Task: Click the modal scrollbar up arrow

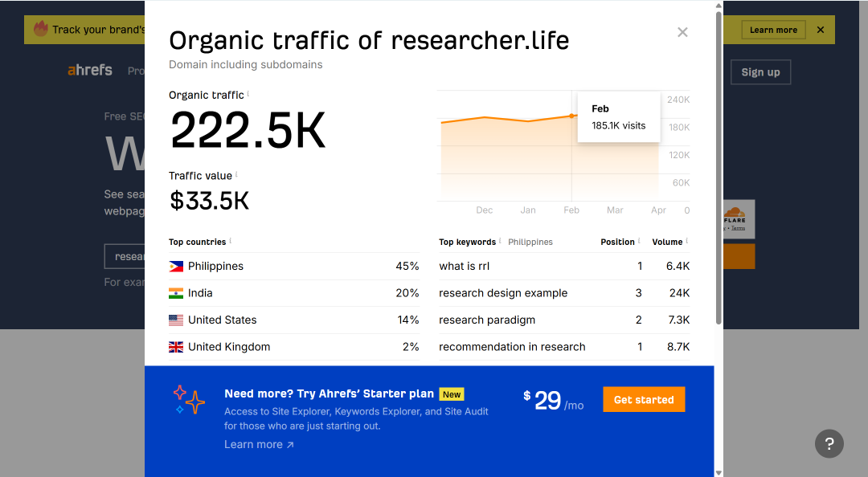Action: tap(719, 6)
